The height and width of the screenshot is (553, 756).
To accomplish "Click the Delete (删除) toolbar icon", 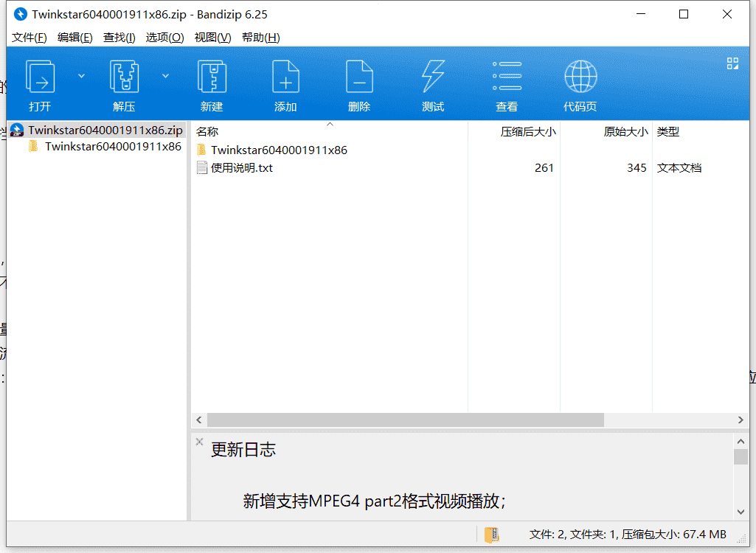I will pos(359,77).
